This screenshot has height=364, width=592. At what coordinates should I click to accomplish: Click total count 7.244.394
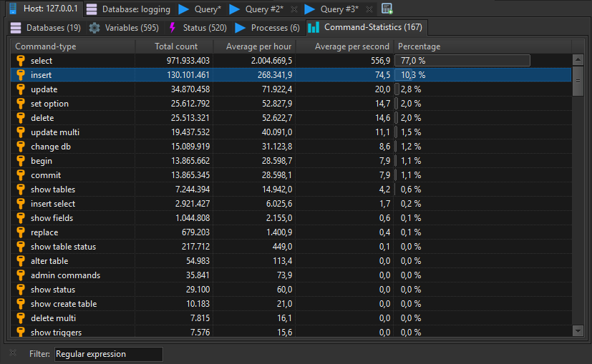(192, 190)
